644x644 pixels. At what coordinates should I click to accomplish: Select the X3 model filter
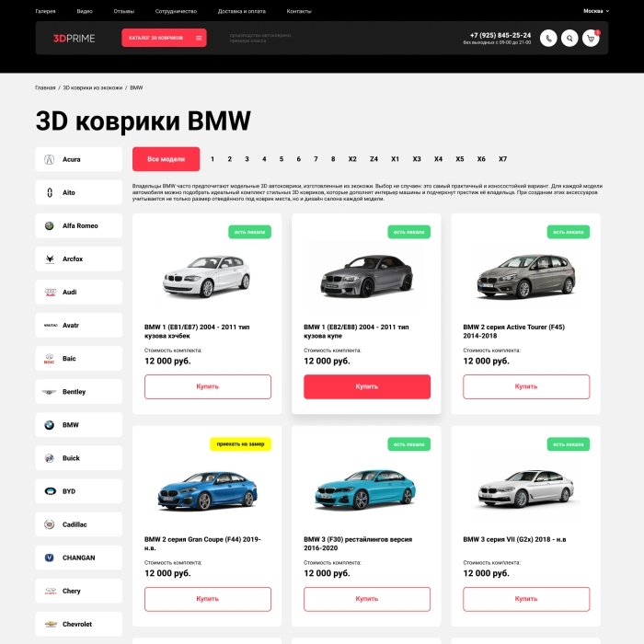click(x=417, y=159)
